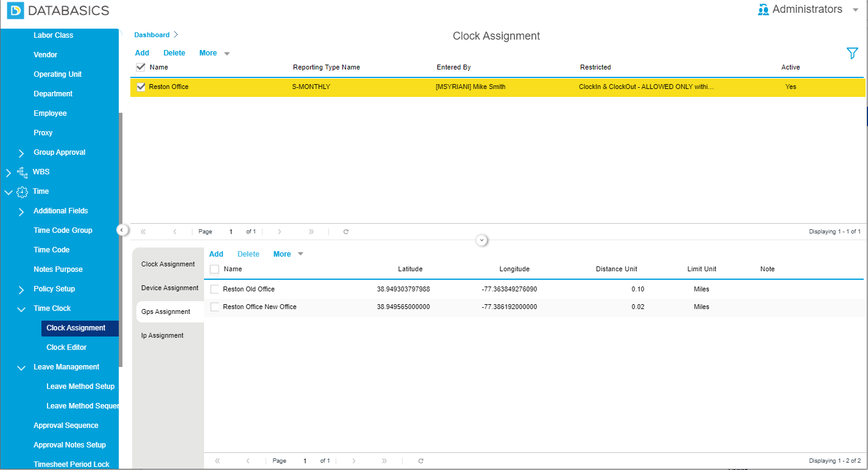Open the filter panel via funnel icon

(852, 54)
